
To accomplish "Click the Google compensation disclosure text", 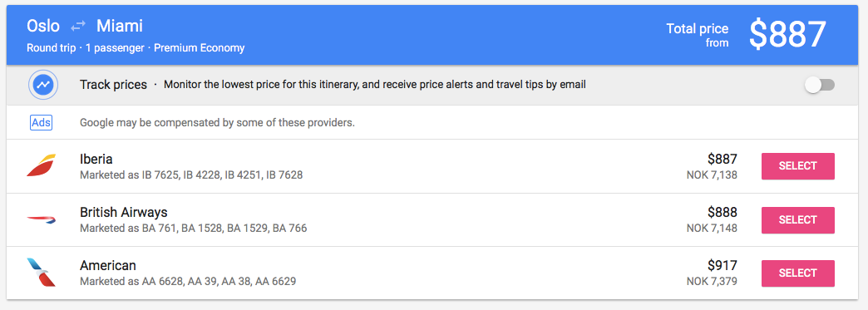I will pyautogui.click(x=217, y=122).
